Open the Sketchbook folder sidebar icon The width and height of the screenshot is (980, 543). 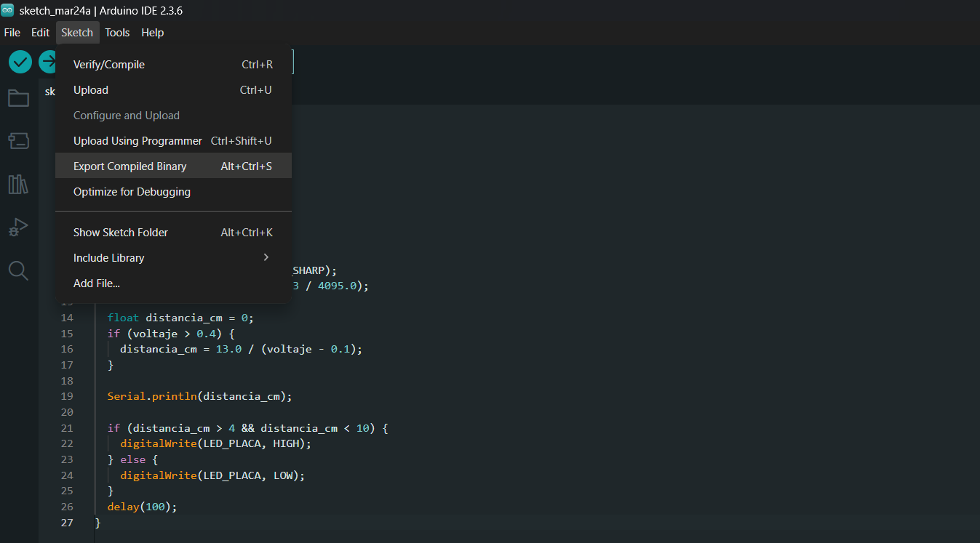click(18, 97)
